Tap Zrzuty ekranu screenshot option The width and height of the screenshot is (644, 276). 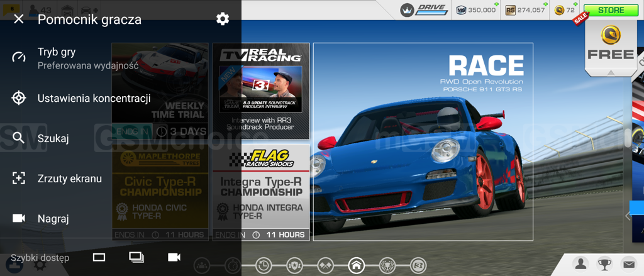[x=69, y=179]
